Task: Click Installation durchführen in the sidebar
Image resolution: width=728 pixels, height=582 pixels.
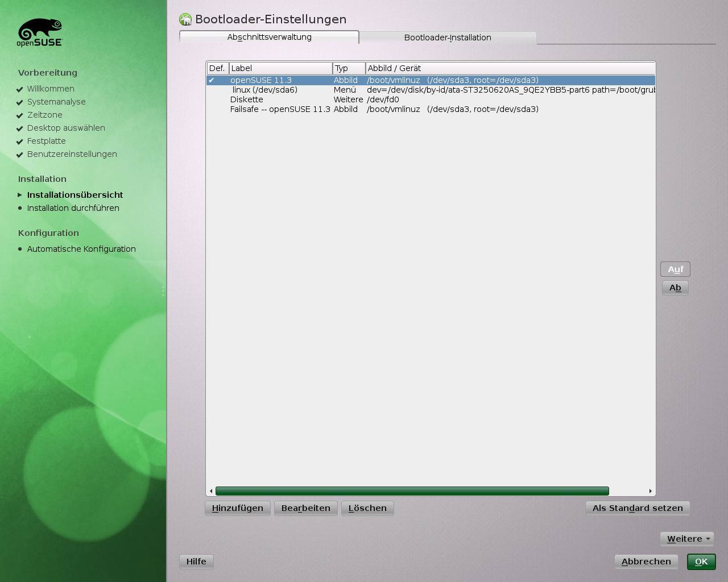Action: coord(73,208)
